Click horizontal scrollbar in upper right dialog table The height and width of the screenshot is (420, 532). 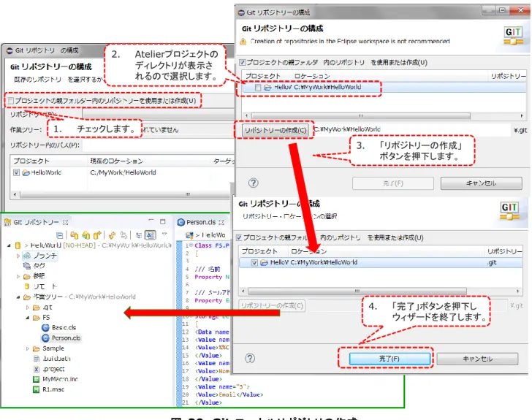(x=361, y=115)
